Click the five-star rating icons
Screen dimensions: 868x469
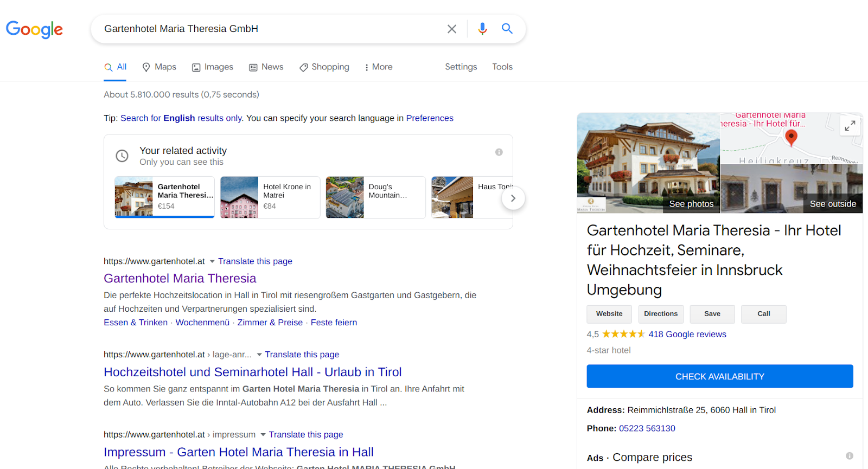point(623,334)
